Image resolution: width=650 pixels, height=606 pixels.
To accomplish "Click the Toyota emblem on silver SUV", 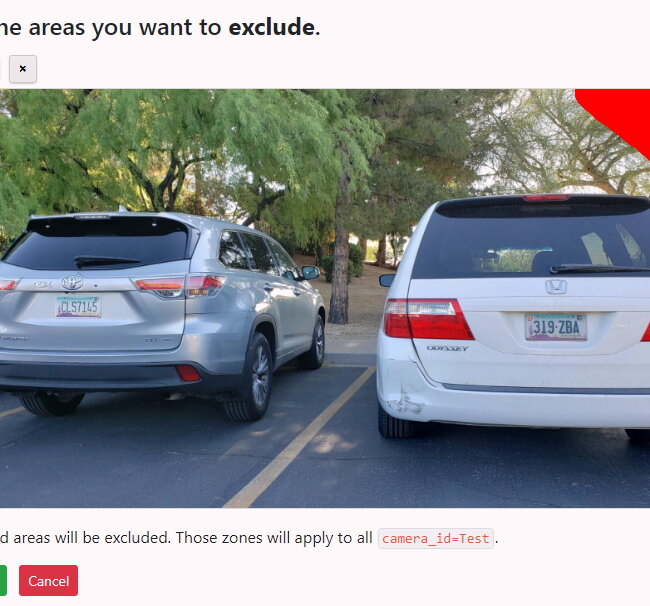I will (72, 283).
